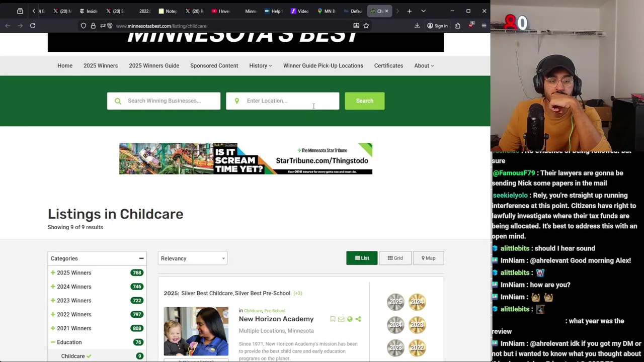The height and width of the screenshot is (362, 644).
Task: Open the Downloads arrow icon
Action: coord(417,26)
